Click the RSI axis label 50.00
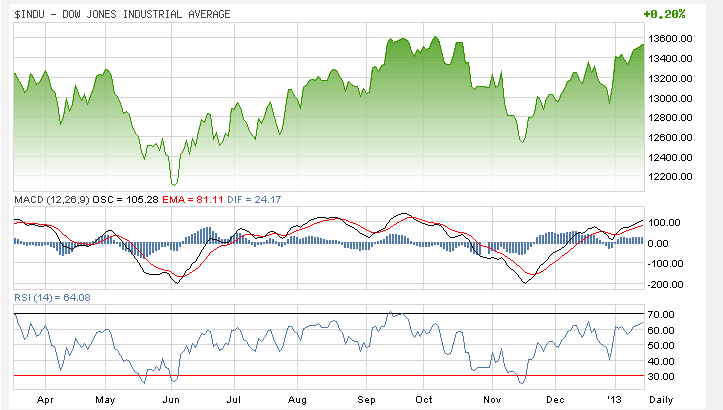The image size is (723, 410). pos(661,346)
